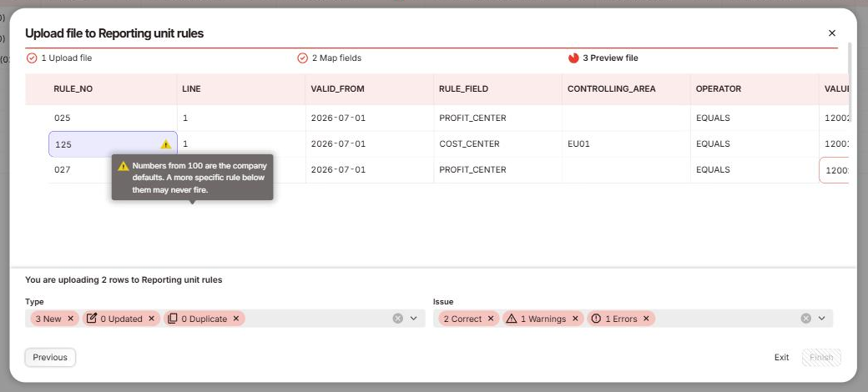Click the Errors circle icon in Issue chip

pyautogui.click(x=596, y=318)
